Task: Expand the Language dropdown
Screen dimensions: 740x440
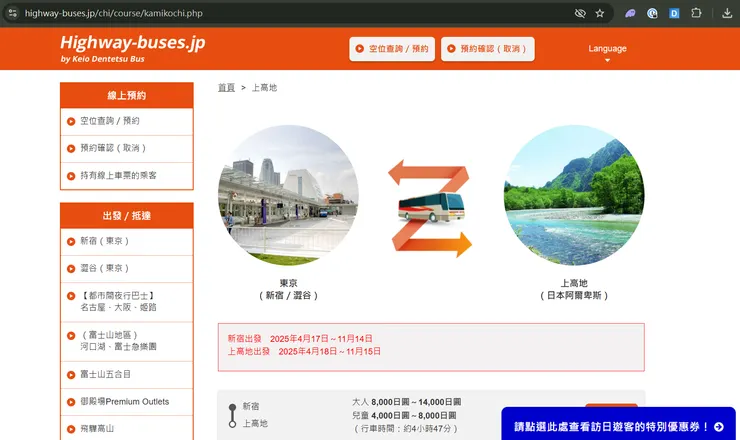Action: (607, 52)
